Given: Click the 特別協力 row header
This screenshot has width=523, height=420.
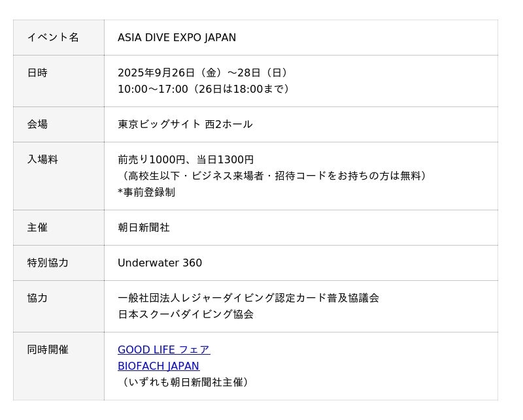Looking at the screenshot, I should (48, 263).
